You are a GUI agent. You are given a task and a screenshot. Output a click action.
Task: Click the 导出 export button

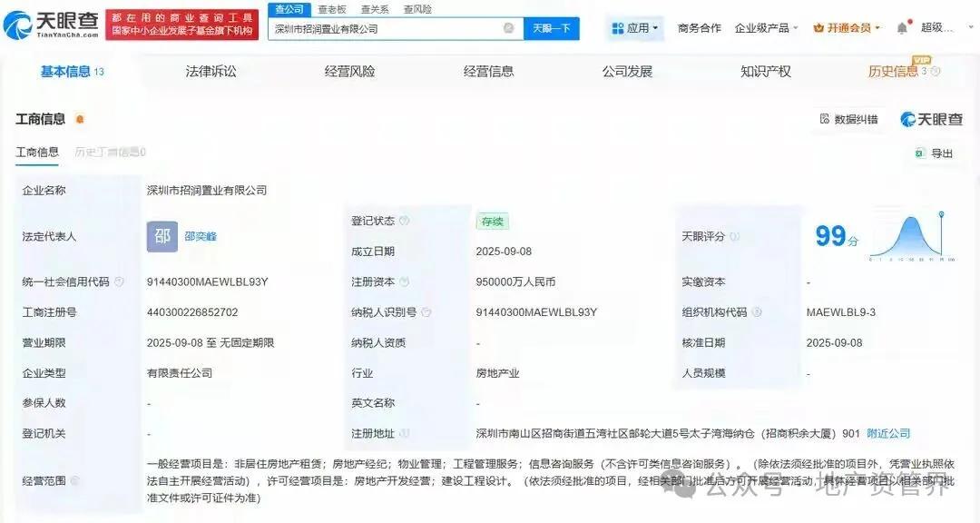(934, 153)
